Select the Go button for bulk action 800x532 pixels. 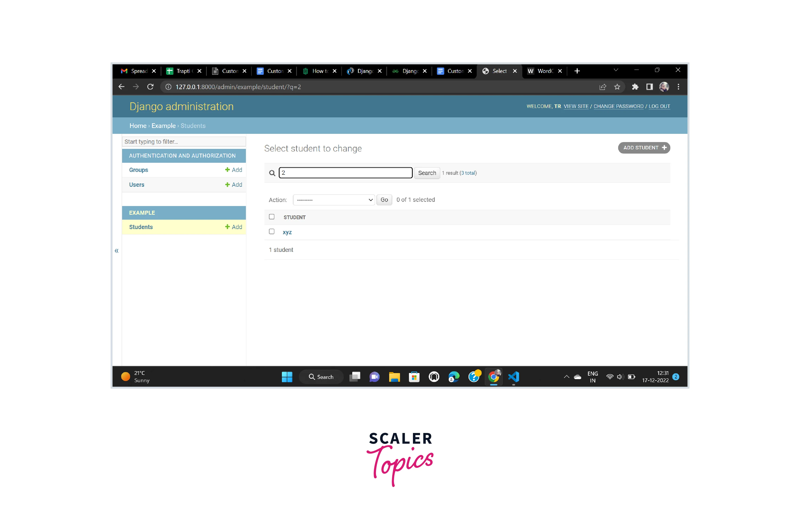click(384, 199)
